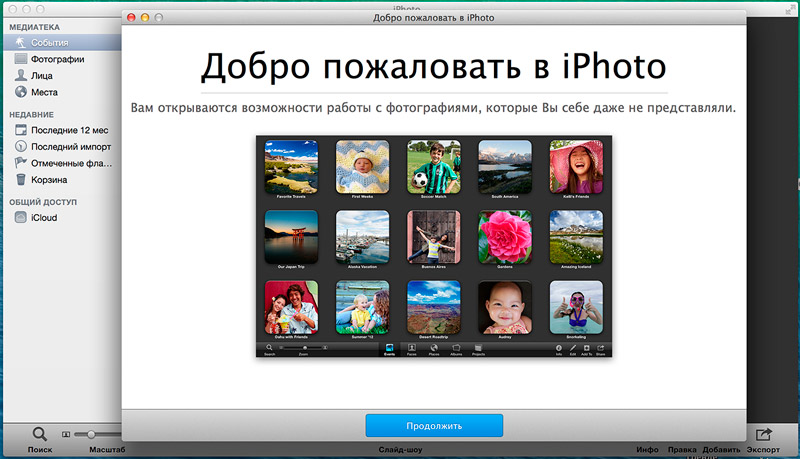This screenshot has height=459, width=800.
Task: Click the Экспорт share icon
Action: (x=763, y=434)
